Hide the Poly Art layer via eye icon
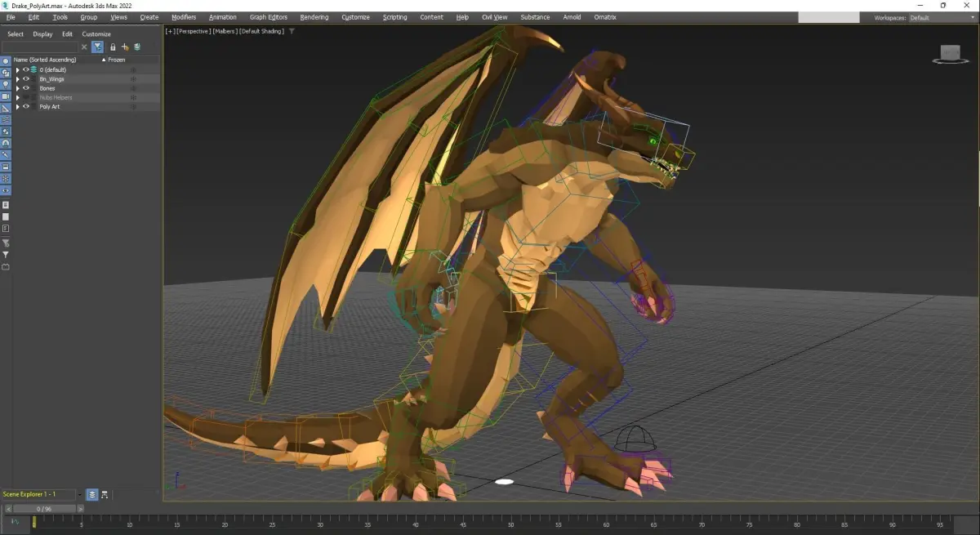This screenshot has height=535, width=980. click(25, 106)
